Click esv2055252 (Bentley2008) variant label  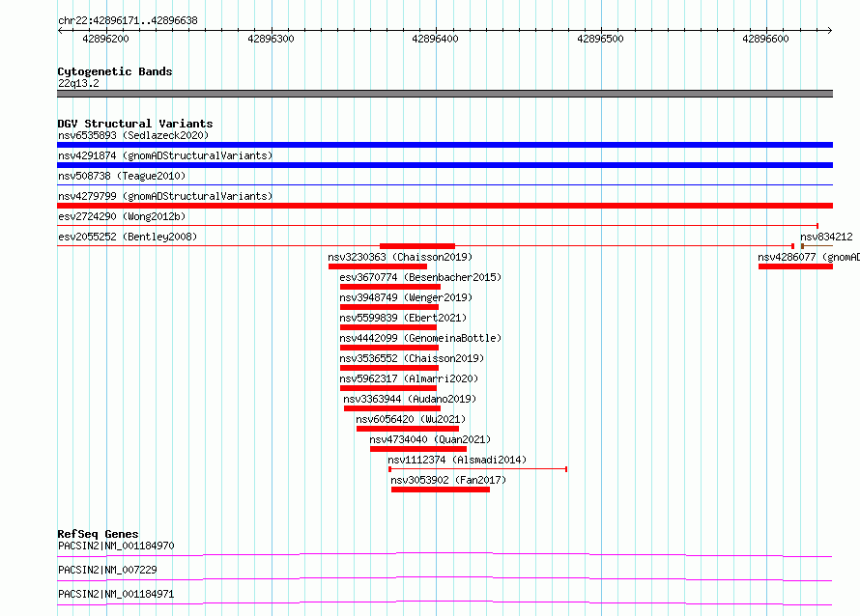pyautogui.click(x=128, y=237)
